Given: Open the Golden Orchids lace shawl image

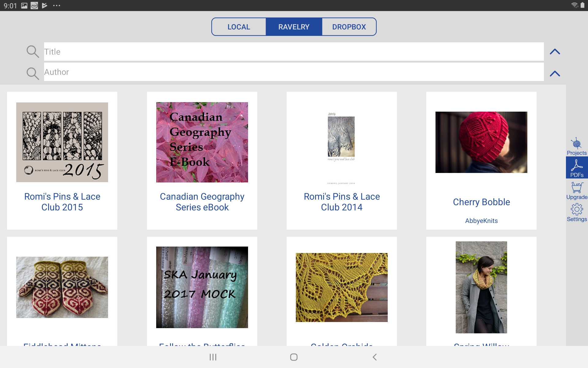Looking at the screenshot, I should (342, 287).
